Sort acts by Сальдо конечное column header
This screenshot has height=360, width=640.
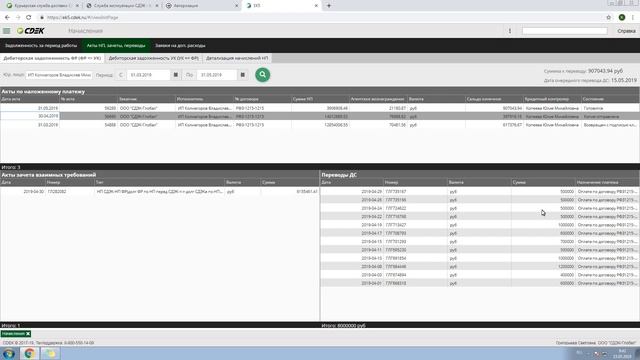pyautogui.click(x=494, y=99)
